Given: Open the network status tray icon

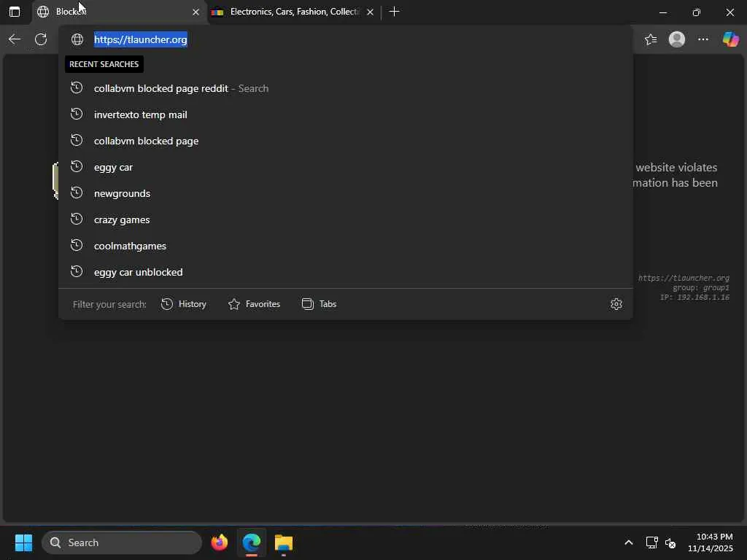Looking at the screenshot, I should (x=651, y=542).
